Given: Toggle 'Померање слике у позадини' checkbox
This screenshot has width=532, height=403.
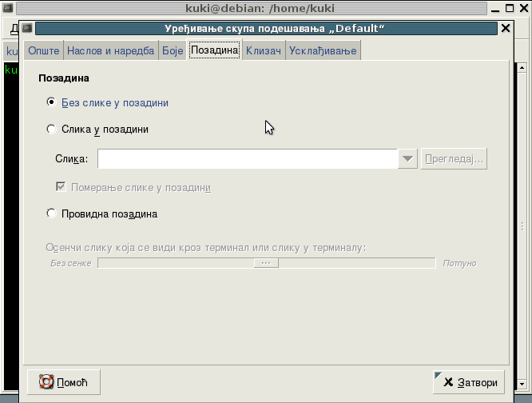Looking at the screenshot, I should tap(61, 187).
